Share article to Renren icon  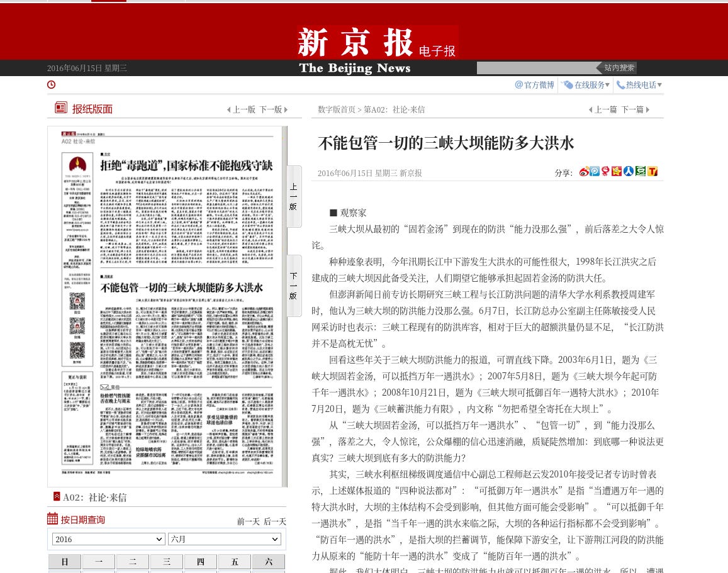click(628, 172)
